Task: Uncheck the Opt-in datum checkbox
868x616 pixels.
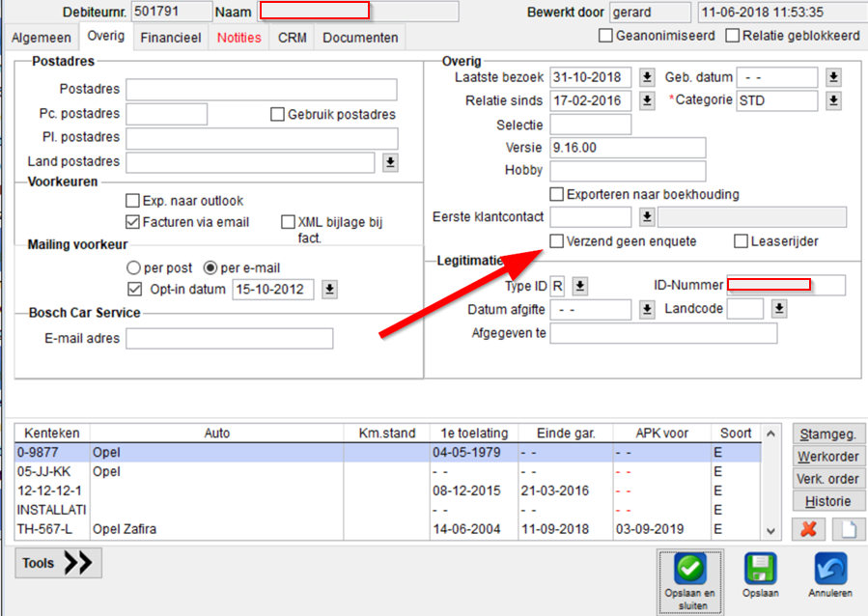Action: coord(134,289)
